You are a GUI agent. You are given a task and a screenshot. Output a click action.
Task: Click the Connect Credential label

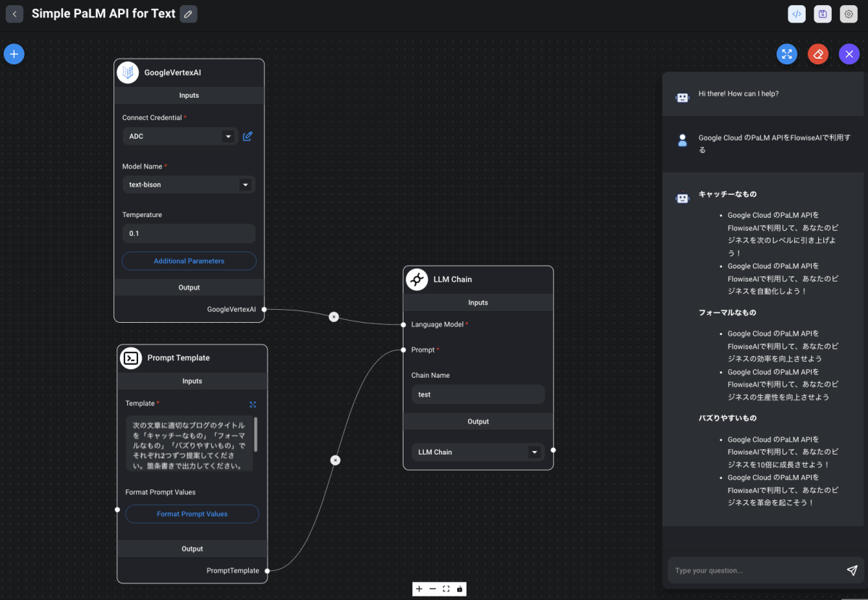(152, 117)
